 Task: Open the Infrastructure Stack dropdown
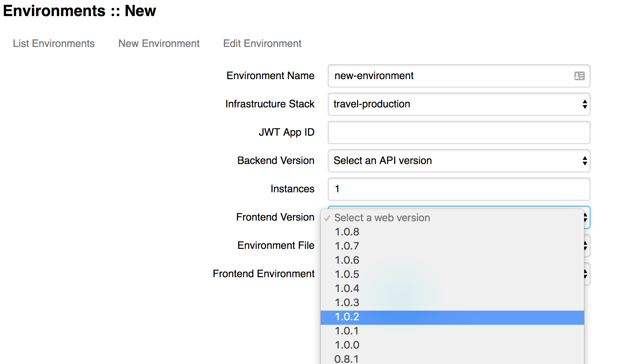pyautogui.click(x=459, y=104)
